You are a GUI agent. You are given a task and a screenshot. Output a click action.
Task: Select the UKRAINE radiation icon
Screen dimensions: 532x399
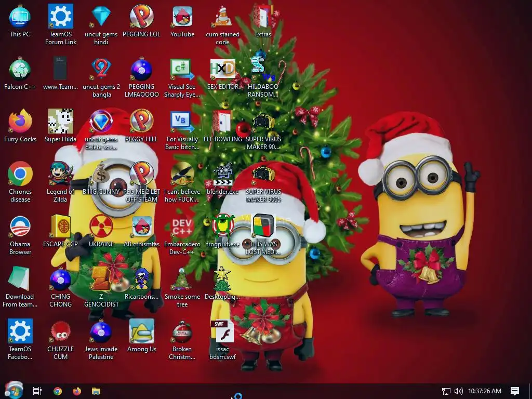tap(101, 231)
